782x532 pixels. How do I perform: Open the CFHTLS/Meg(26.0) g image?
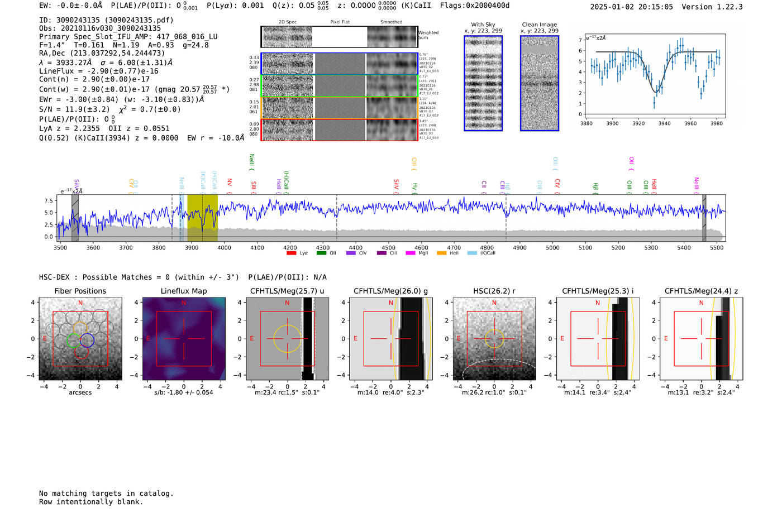[x=391, y=339]
